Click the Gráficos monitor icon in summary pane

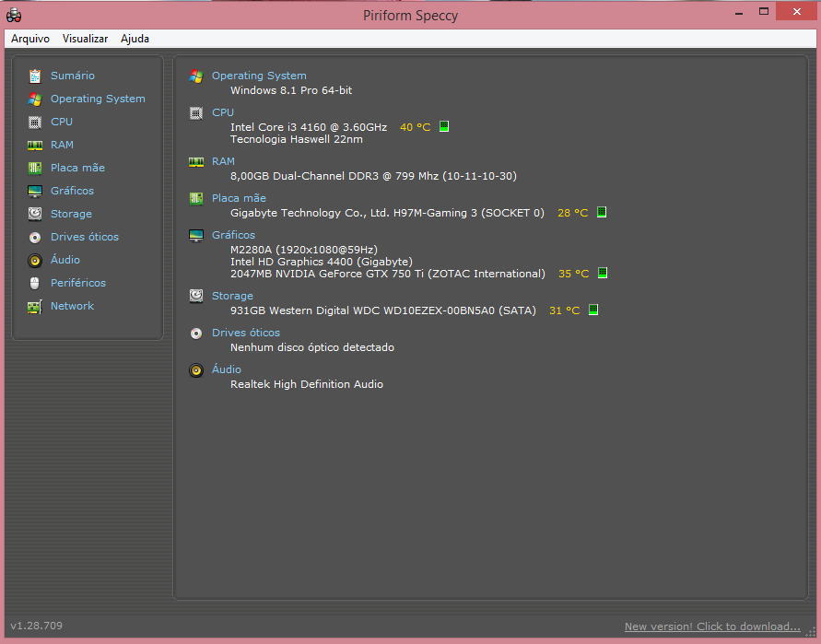(x=196, y=235)
